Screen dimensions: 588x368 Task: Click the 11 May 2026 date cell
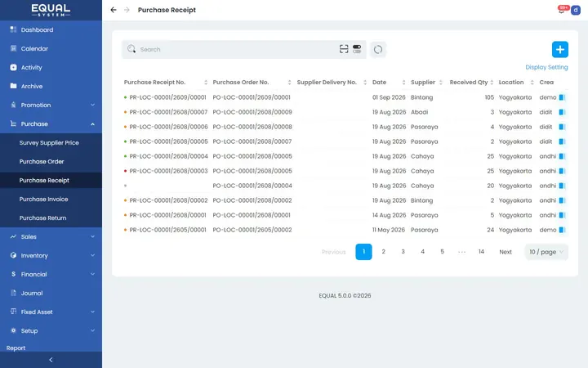[389, 230]
